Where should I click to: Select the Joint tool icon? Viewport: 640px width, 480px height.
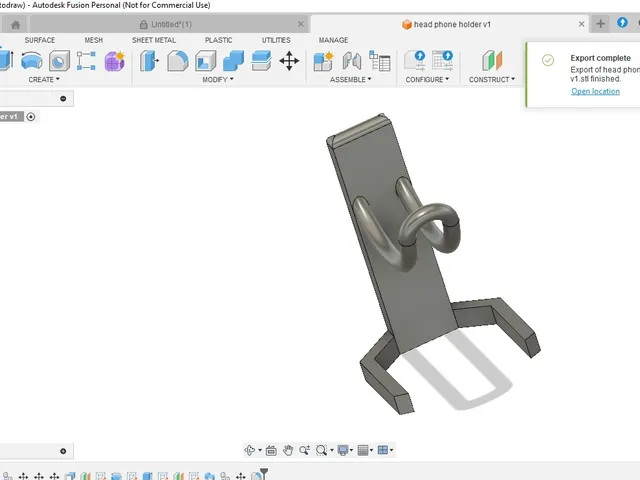click(352, 61)
